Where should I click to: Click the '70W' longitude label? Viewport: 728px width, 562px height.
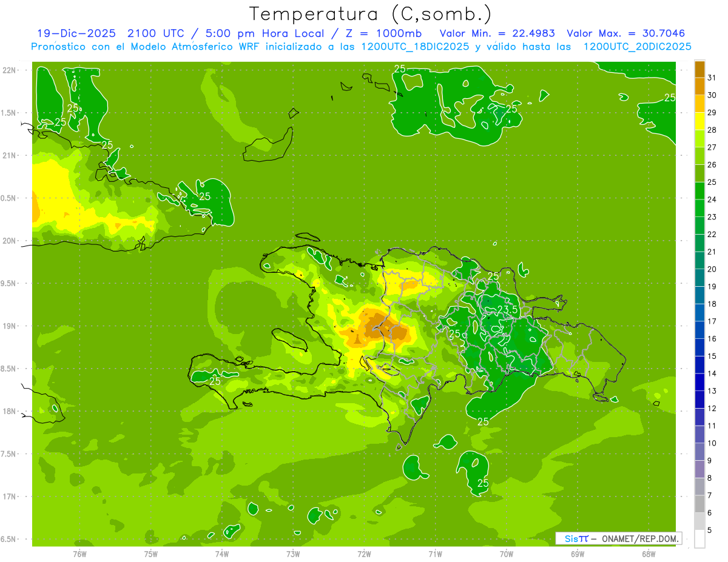coord(507,554)
